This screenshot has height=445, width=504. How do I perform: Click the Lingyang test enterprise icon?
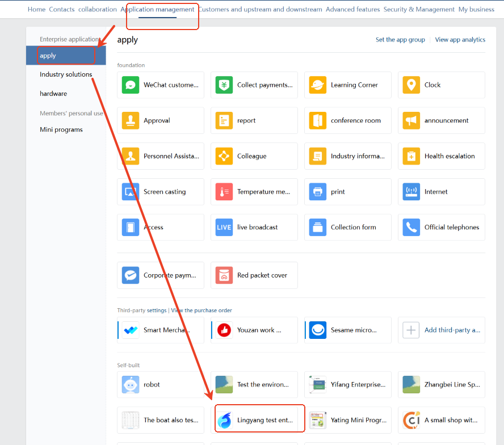(224, 420)
